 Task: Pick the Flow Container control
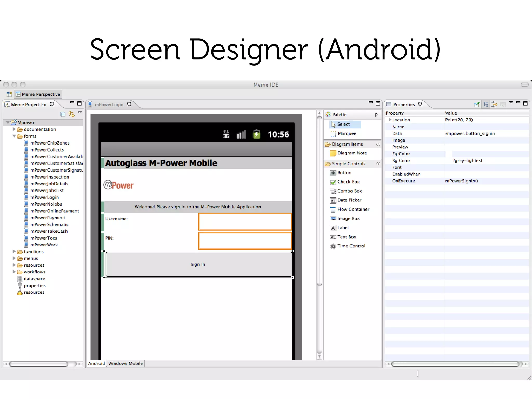350,209
